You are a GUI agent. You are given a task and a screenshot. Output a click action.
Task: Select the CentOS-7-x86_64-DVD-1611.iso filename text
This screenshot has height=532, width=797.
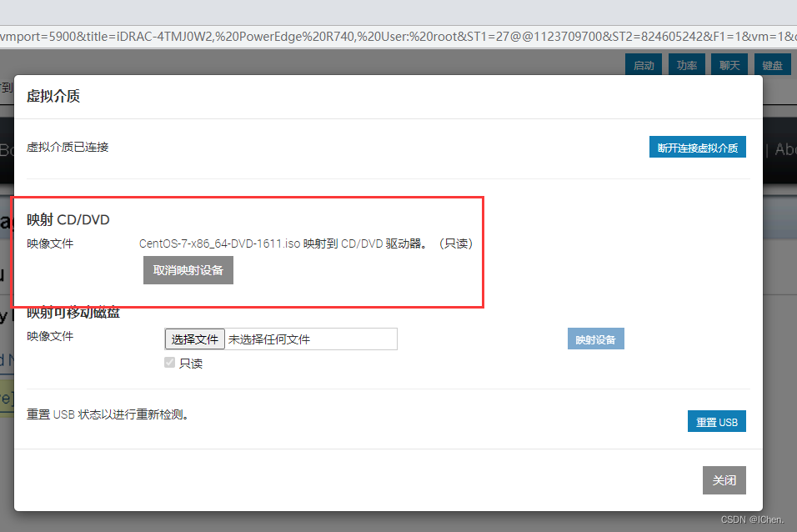tap(217, 243)
